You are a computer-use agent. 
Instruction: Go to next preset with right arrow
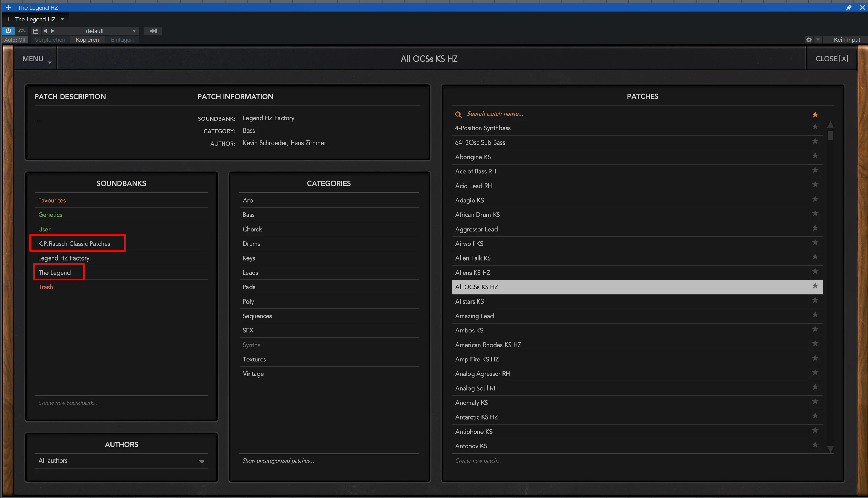coord(53,31)
